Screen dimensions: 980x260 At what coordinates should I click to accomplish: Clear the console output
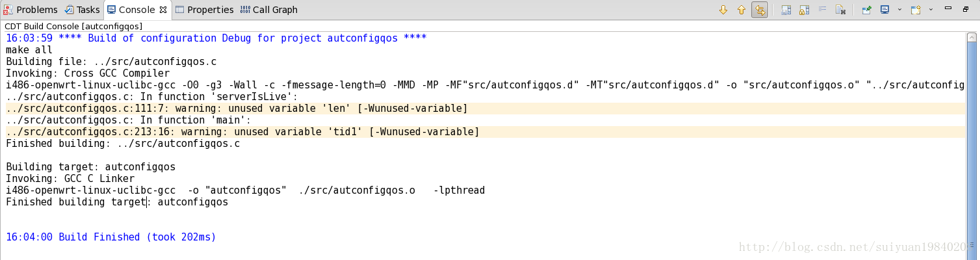click(x=840, y=10)
